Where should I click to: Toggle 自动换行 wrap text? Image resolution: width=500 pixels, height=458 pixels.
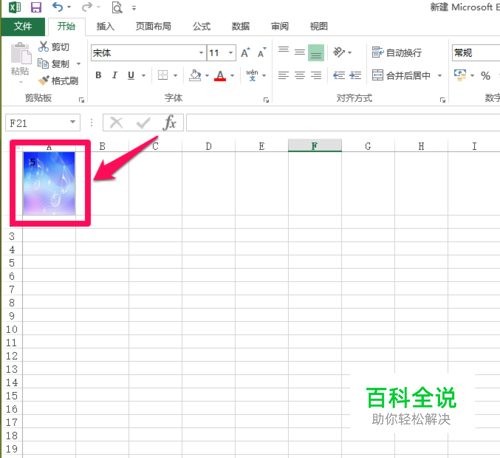[397, 52]
